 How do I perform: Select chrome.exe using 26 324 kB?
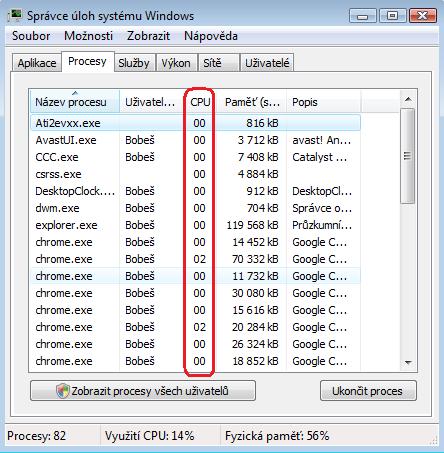[195, 344]
